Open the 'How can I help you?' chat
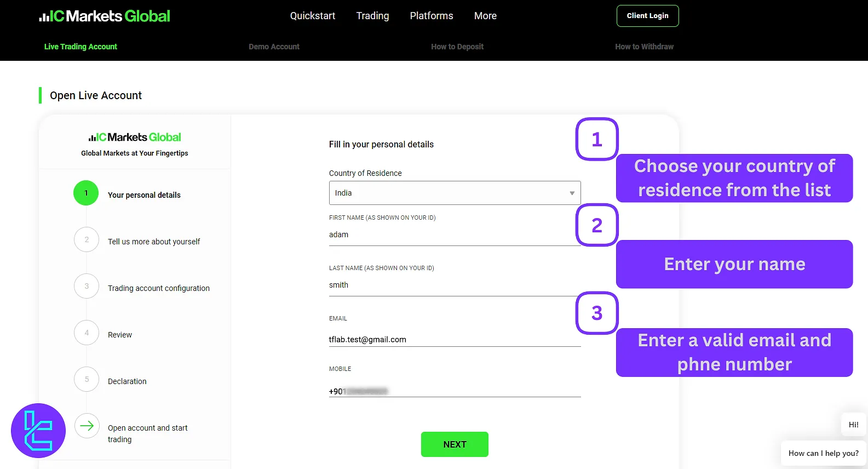The image size is (868, 469). [823, 453]
